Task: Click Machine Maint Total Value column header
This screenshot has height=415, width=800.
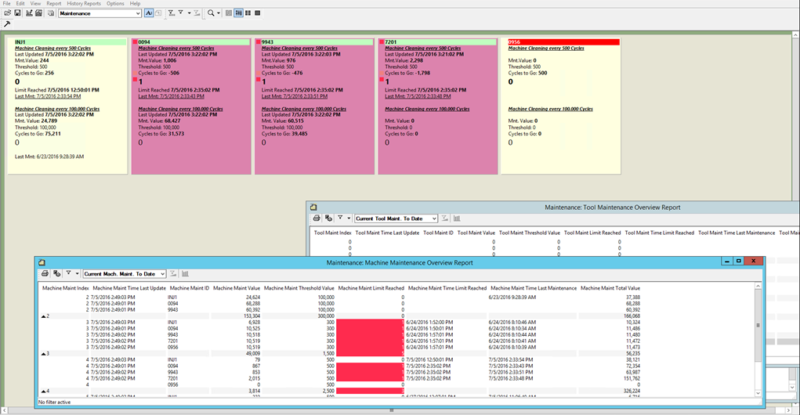Action: pos(610,288)
